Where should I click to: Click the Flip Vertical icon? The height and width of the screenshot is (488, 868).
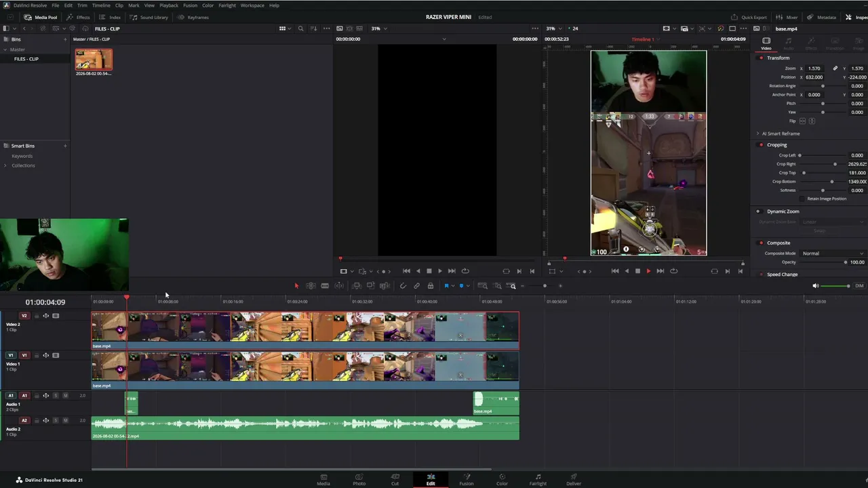[812, 121]
